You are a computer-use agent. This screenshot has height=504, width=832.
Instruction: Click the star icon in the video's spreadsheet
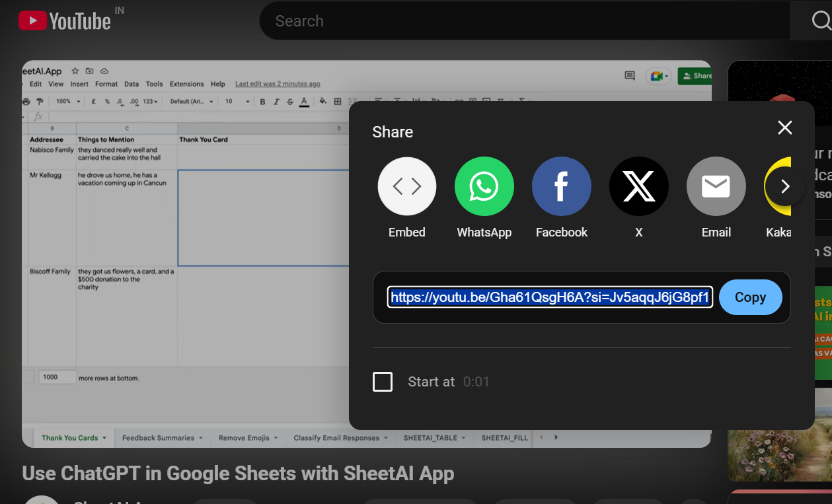point(75,71)
